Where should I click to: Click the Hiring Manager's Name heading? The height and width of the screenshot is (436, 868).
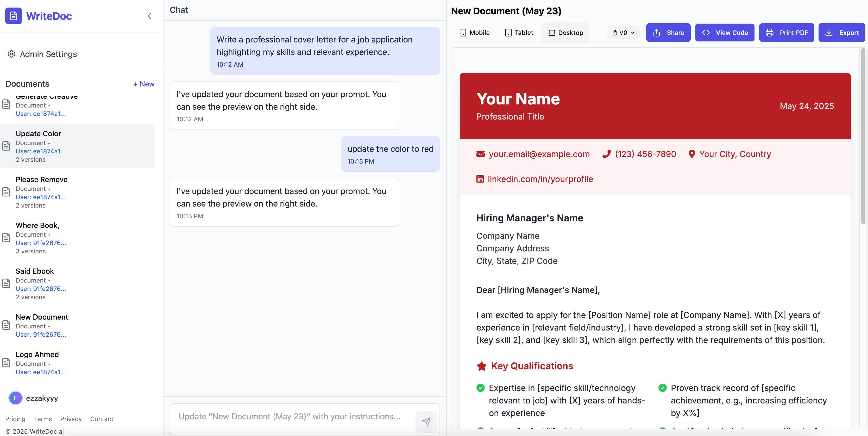pyautogui.click(x=530, y=218)
